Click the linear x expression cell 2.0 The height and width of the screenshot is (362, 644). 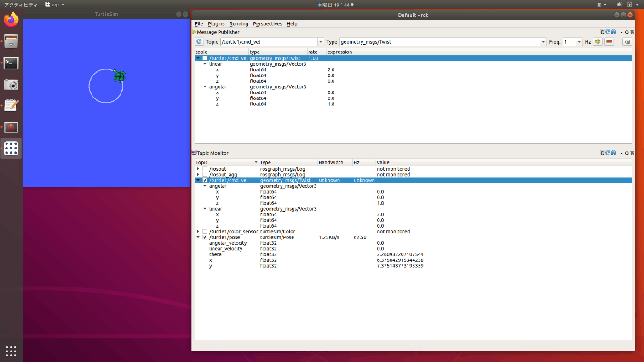click(x=331, y=70)
